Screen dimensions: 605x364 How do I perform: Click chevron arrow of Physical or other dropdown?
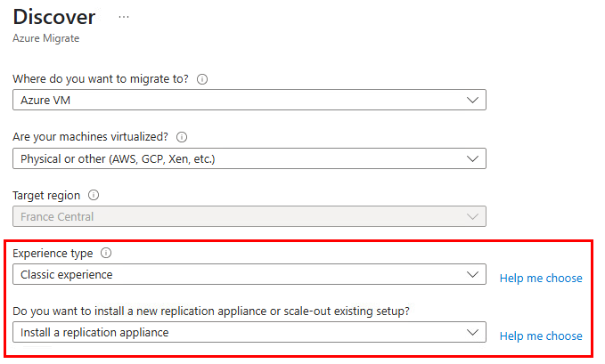pyautogui.click(x=472, y=159)
